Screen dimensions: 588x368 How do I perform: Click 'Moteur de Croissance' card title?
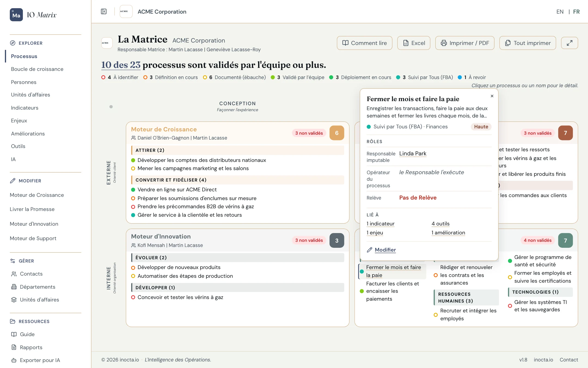164,129
